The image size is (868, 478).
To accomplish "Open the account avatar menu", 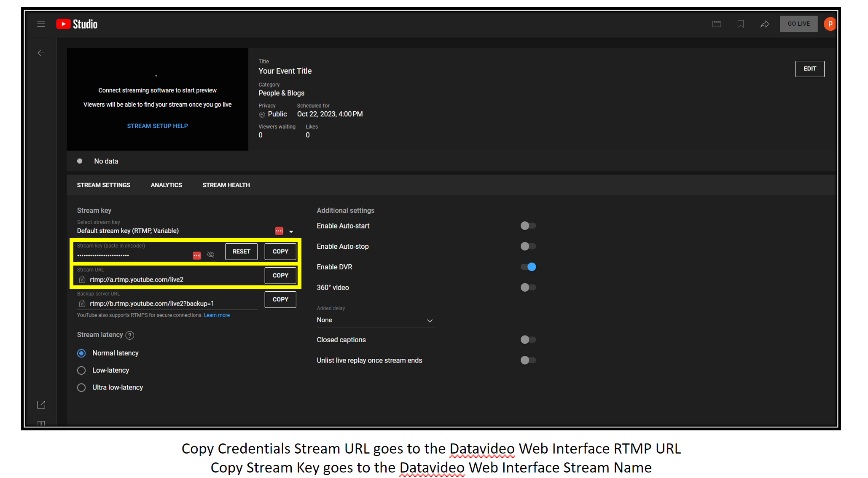I will point(830,24).
